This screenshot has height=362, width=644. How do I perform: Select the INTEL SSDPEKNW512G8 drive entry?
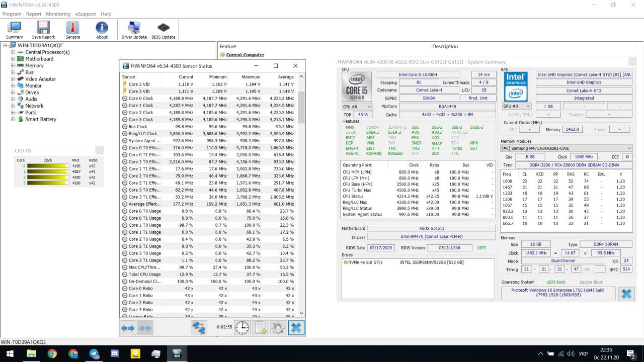coord(432,262)
